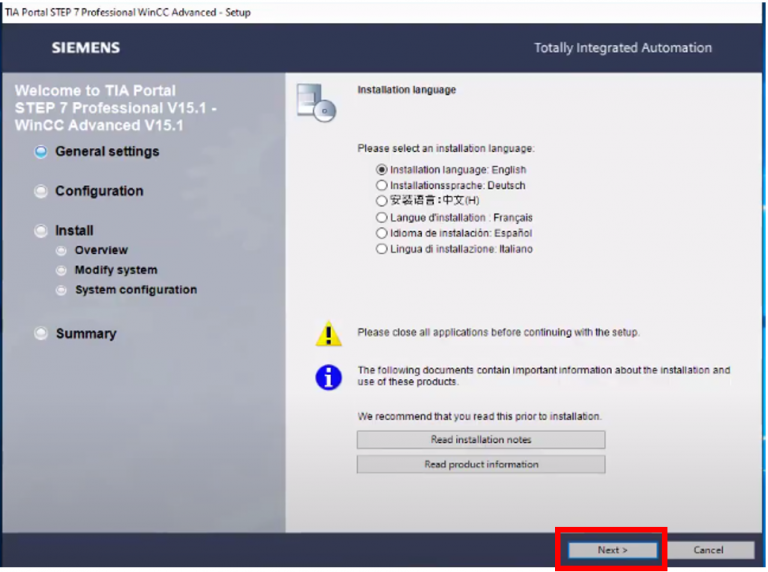Choose the Chinese language radio button

click(x=382, y=201)
